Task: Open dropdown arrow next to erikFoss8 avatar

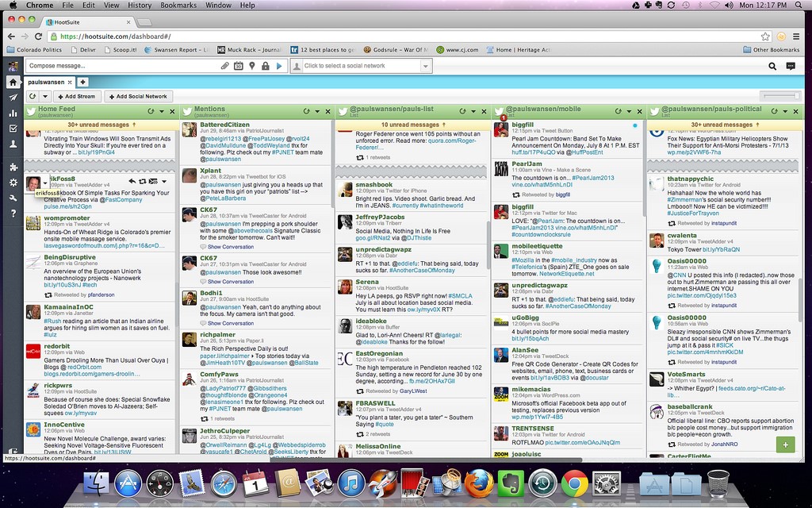Action: tap(45, 183)
